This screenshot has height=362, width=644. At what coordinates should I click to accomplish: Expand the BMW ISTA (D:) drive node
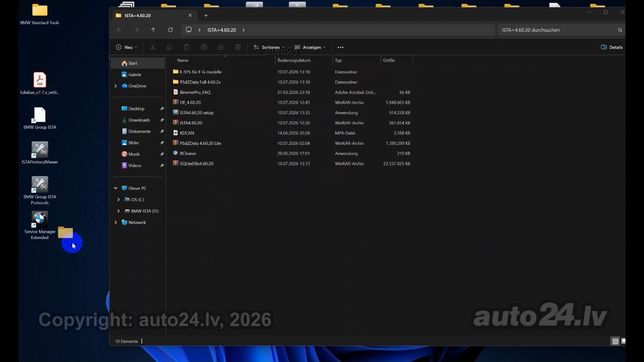[118, 211]
